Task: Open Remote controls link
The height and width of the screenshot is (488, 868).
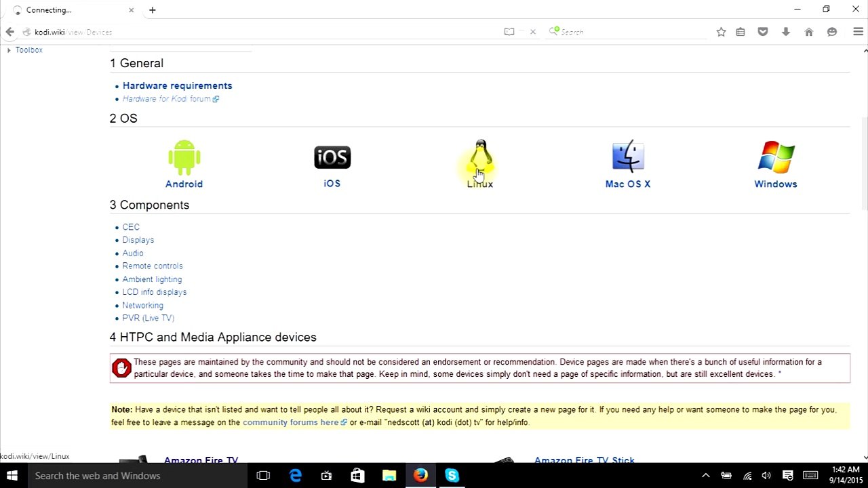Action: point(153,266)
